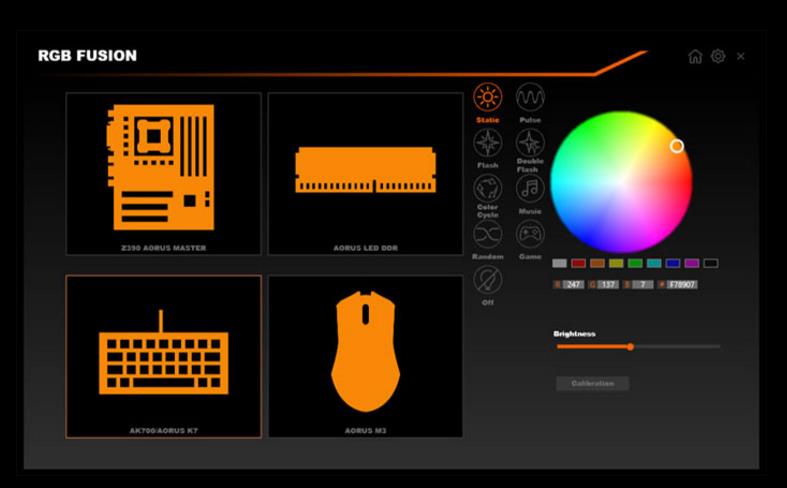Screen dimensions: 787x488
Task: Activate the Double Flash effect
Action: pyautogui.click(x=530, y=143)
